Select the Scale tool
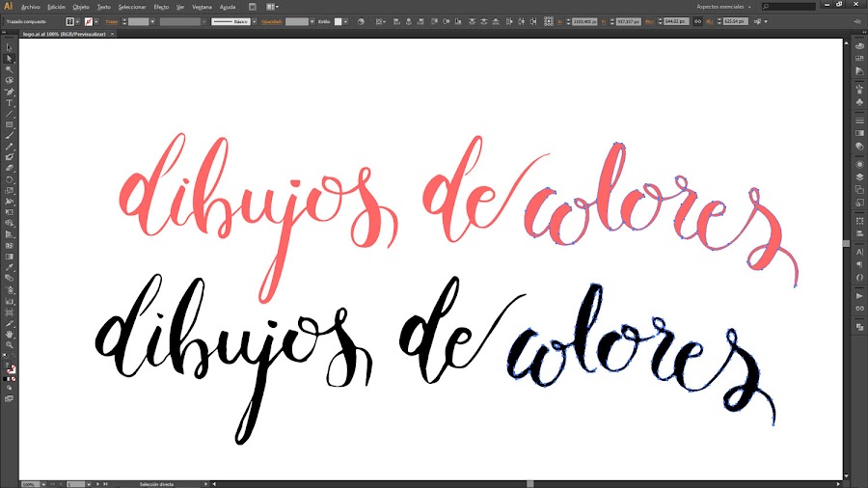 point(9,191)
